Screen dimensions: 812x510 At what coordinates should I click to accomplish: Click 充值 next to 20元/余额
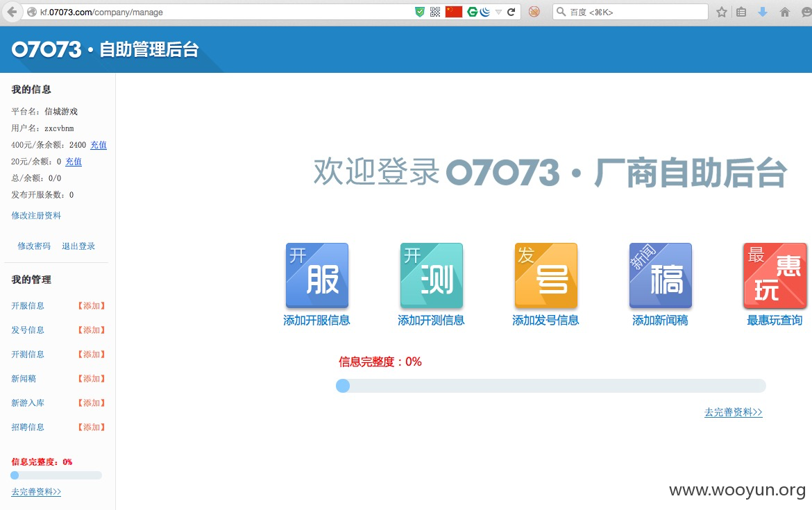pos(74,162)
